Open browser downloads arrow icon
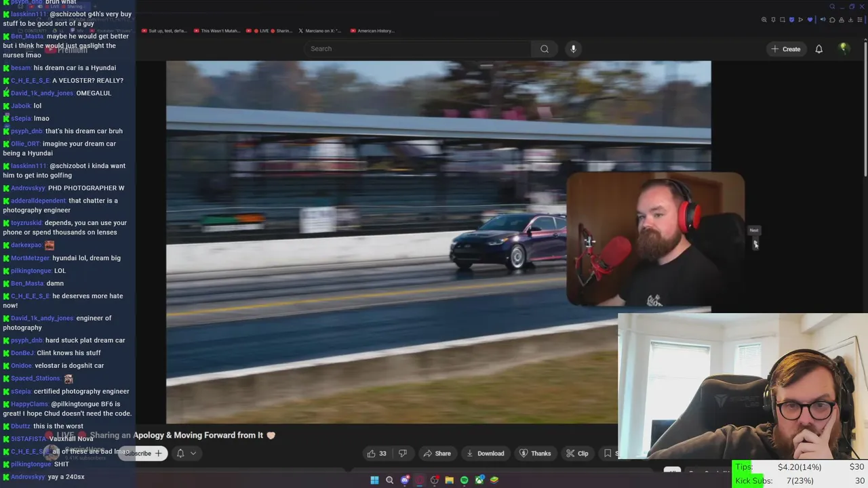Screen dimensions: 868x488 [850, 20]
